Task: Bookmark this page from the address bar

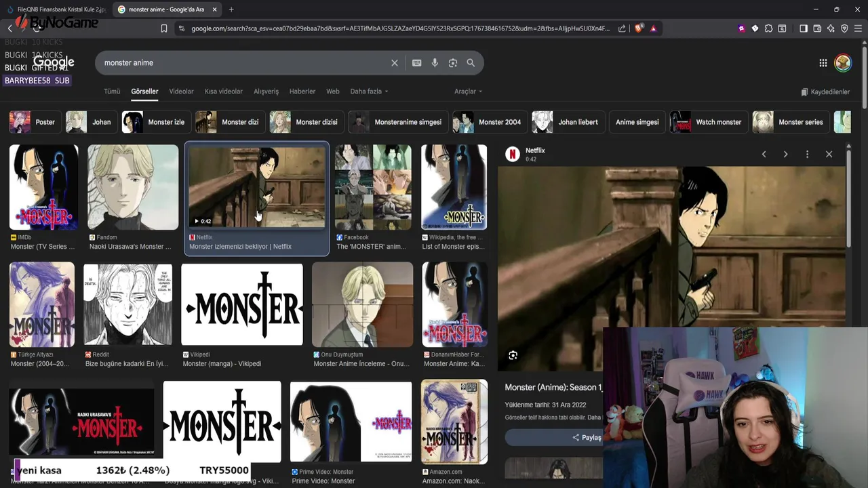Action: (164, 28)
